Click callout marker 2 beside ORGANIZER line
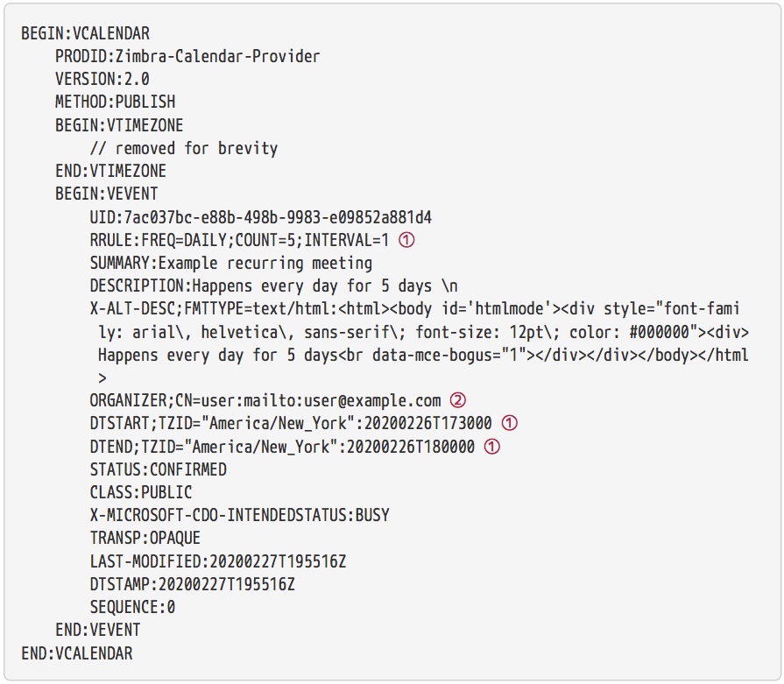The width and height of the screenshot is (784, 684). click(x=458, y=400)
